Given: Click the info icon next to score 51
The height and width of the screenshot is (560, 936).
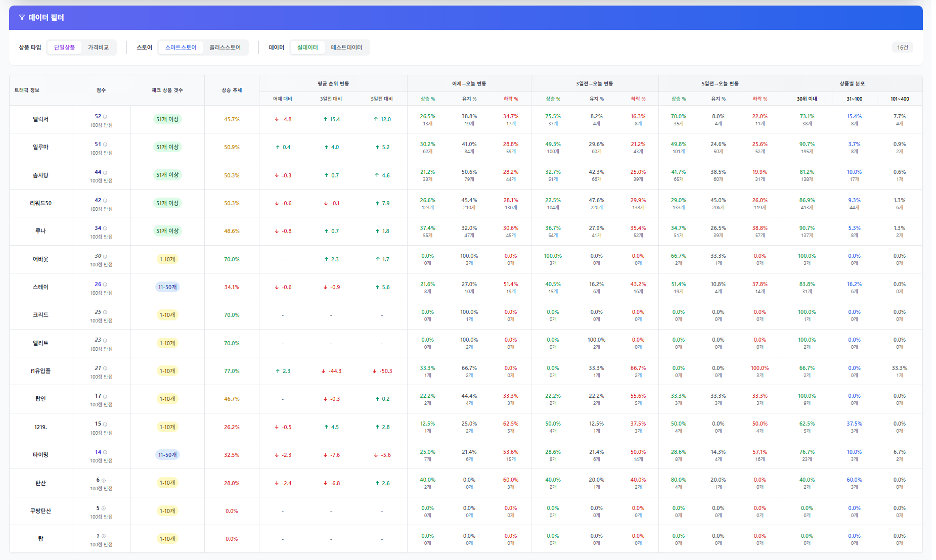Looking at the screenshot, I should (105, 145).
